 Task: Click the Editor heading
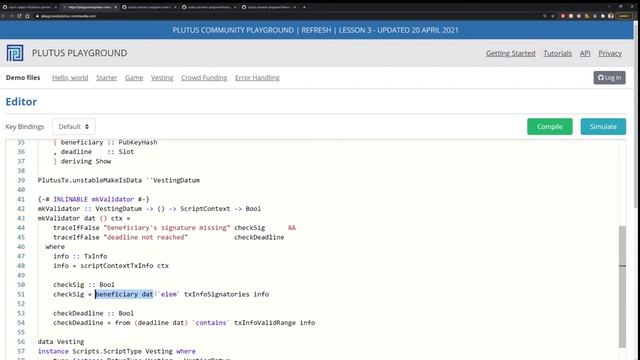point(21,102)
